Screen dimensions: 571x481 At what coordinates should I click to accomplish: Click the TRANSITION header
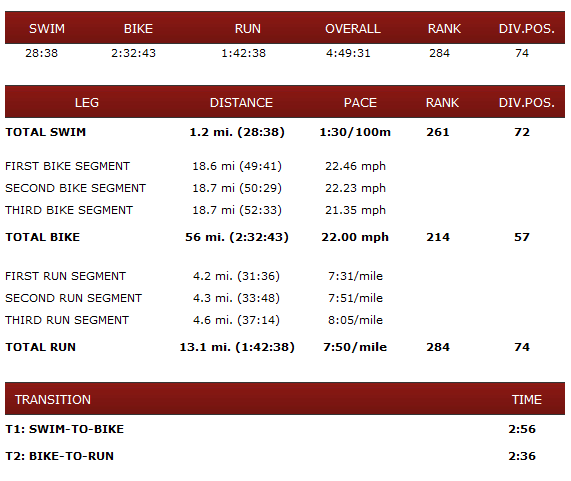[53, 399]
